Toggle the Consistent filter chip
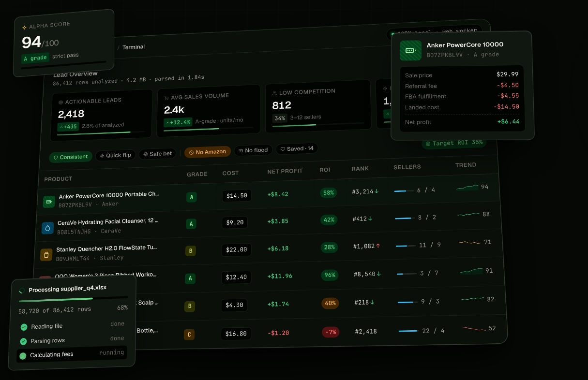This screenshot has width=588, height=380. (71, 157)
